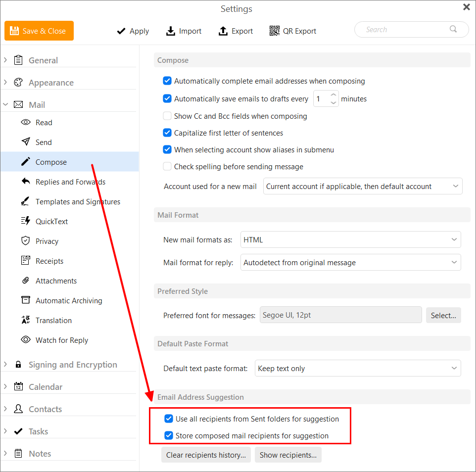Click the Save & Close button

[39, 31]
